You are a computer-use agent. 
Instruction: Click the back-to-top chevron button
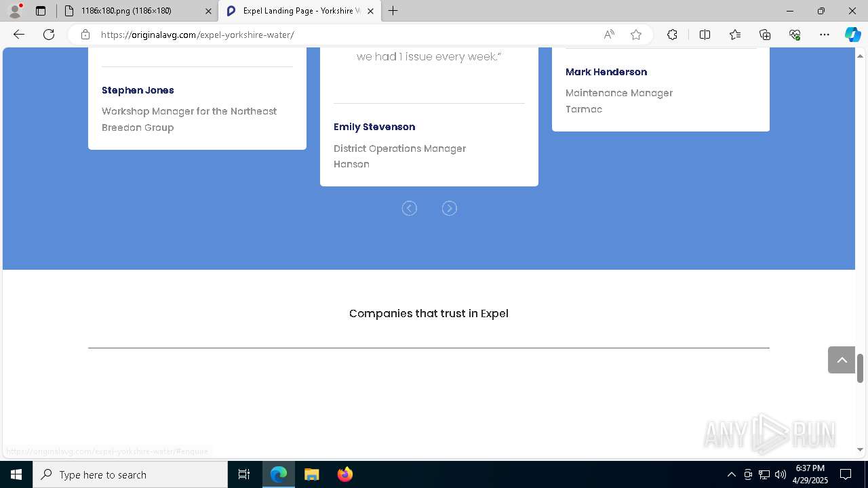(x=842, y=360)
